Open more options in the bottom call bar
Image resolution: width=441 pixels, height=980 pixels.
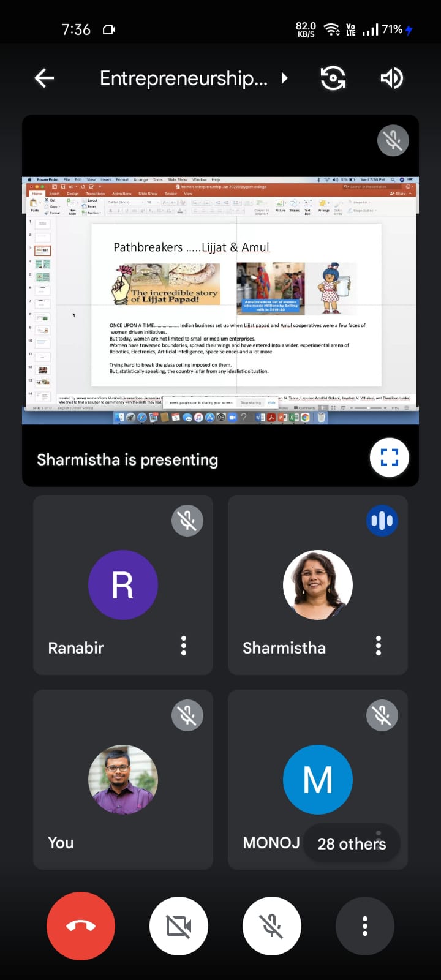(365, 926)
